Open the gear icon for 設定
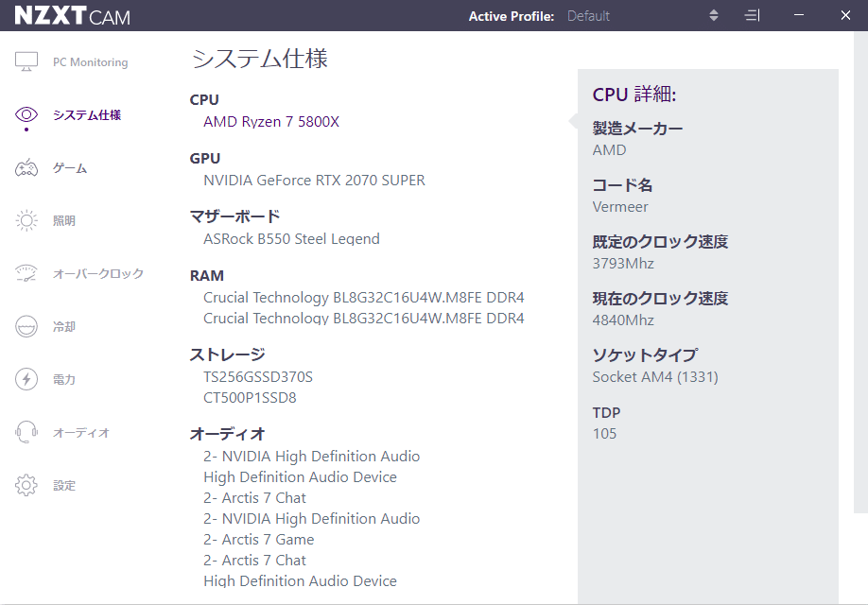The image size is (868, 605). coord(26,486)
